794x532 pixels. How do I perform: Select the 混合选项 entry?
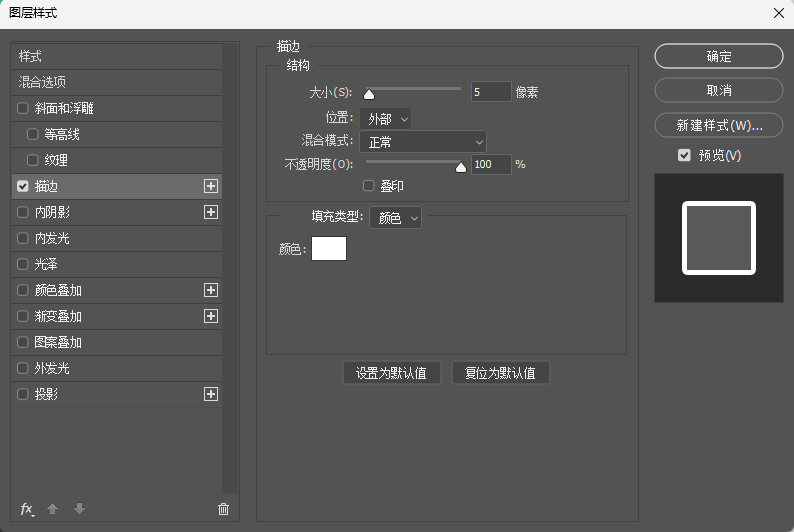(x=117, y=82)
